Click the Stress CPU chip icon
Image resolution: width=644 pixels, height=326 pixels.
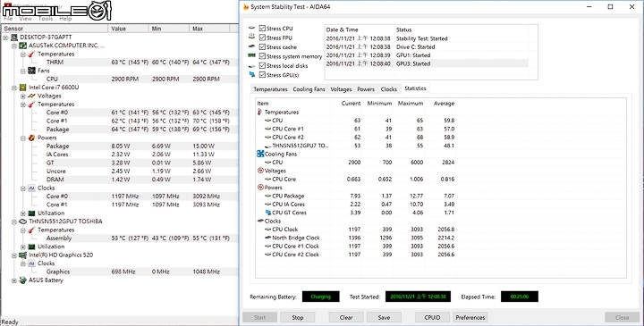point(251,28)
